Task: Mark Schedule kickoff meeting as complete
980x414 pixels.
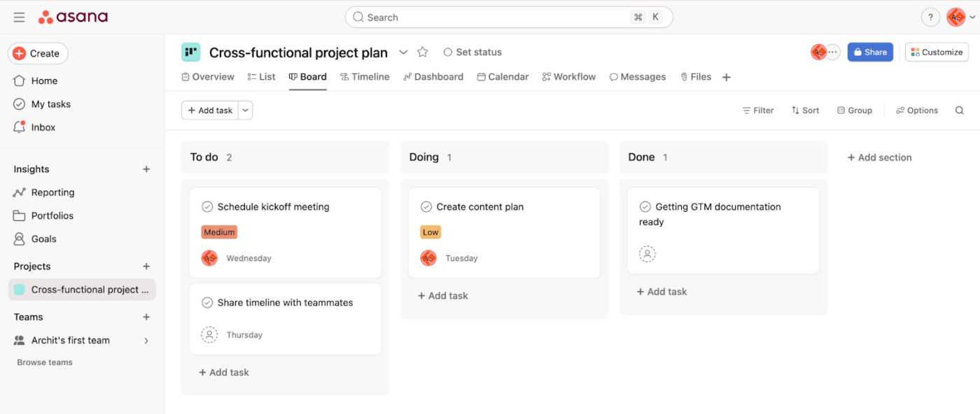Action: click(x=207, y=206)
